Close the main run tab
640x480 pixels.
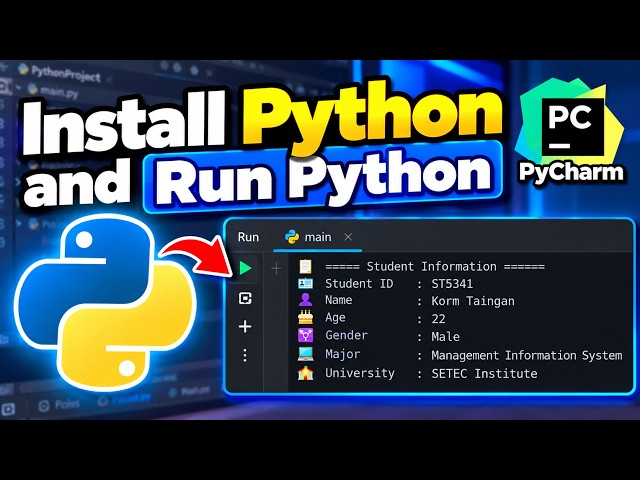[348, 237]
